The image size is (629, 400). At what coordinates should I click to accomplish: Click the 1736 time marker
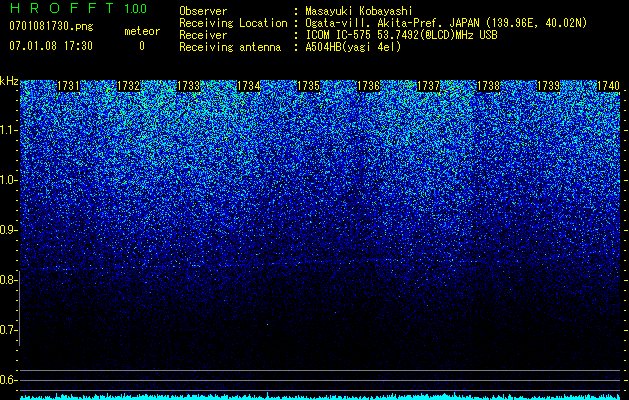[369, 86]
